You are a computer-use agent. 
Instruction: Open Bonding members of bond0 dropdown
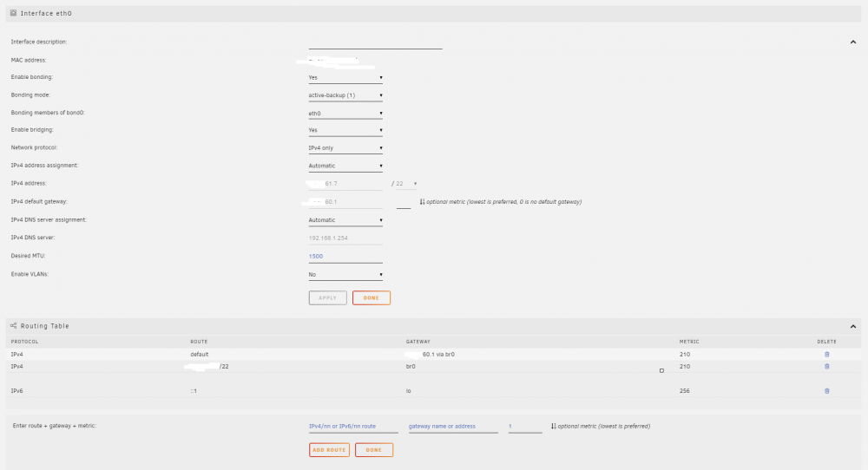[x=345, y=114]
